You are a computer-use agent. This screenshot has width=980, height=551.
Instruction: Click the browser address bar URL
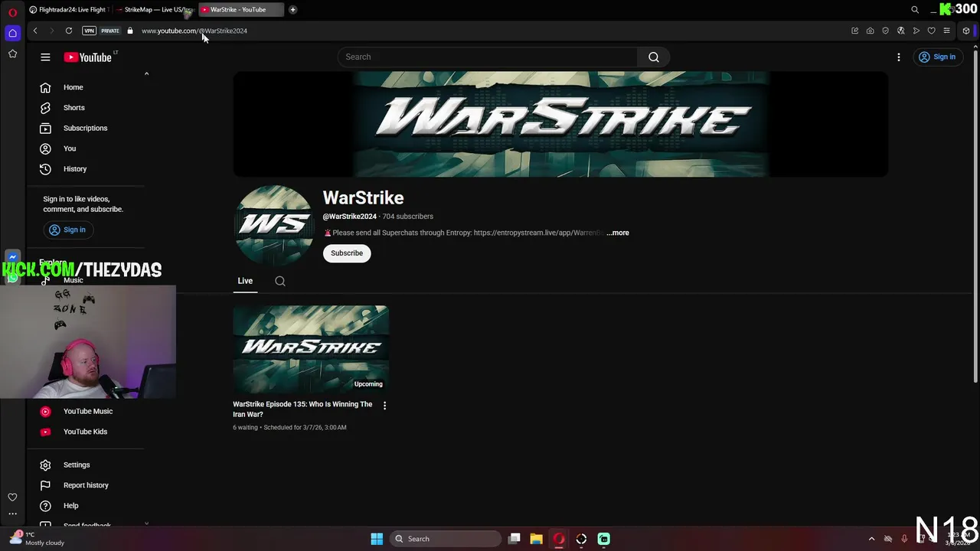click(194, 31)
